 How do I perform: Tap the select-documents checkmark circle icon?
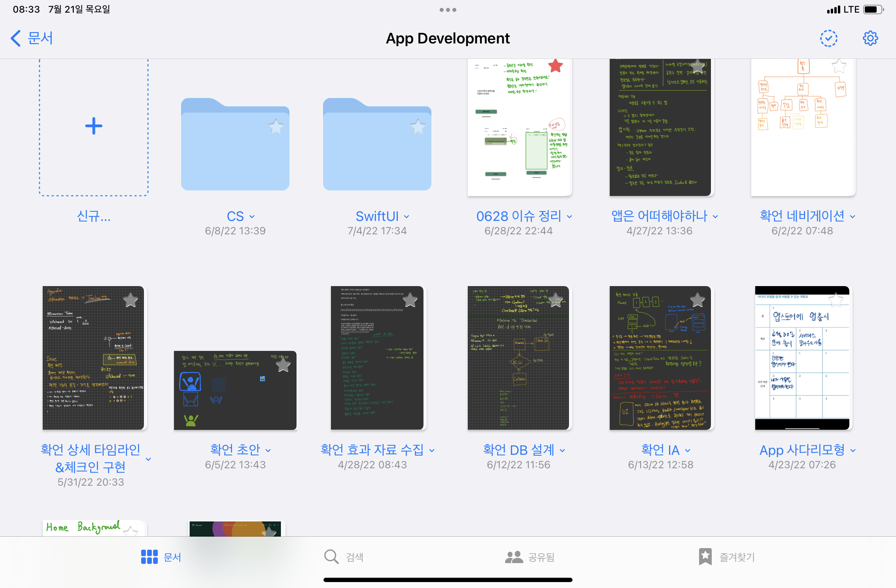828,38
